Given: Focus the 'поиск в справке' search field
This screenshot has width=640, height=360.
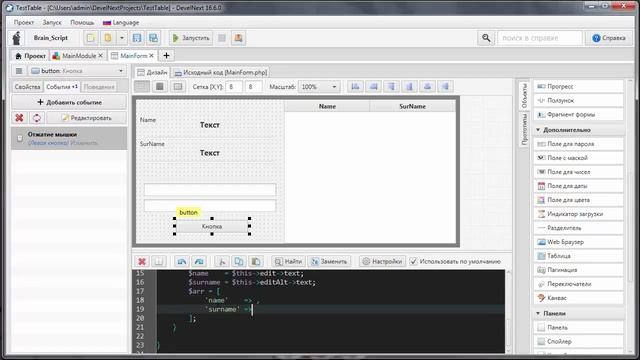Looking at the screenshot, I should pos(540,38).
